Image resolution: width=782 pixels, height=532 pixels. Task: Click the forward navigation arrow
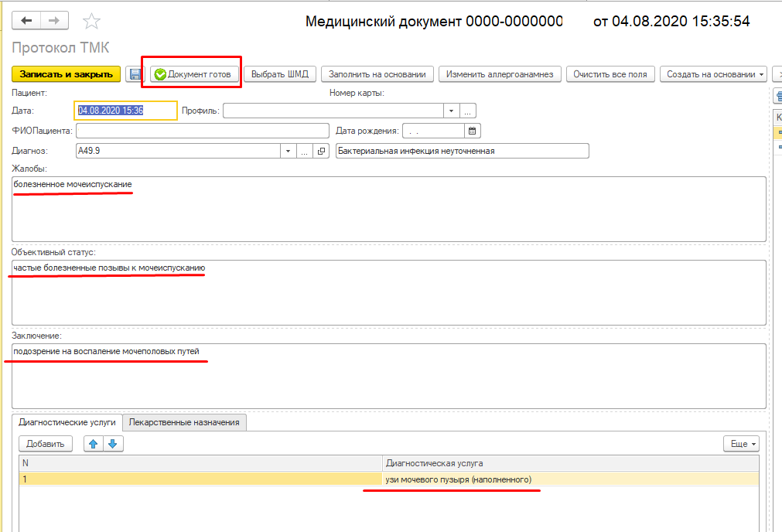click(x=54, y=21)
